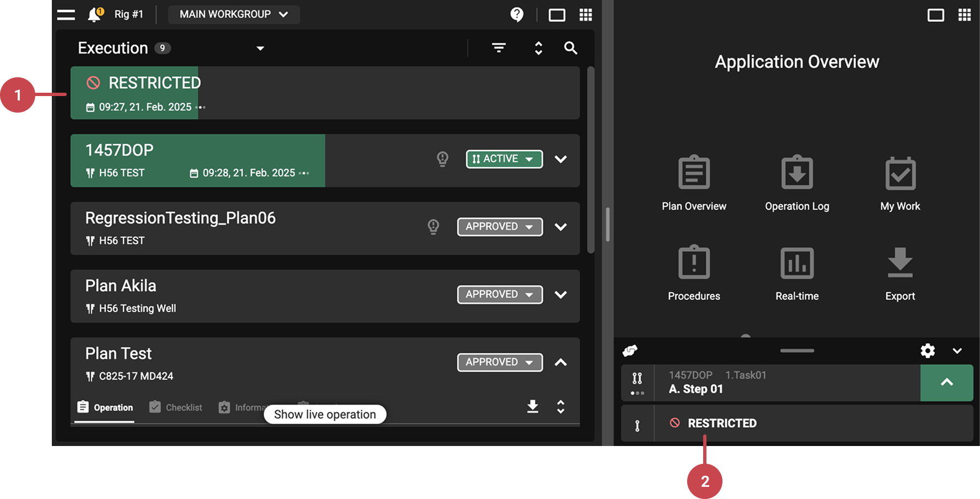Image resolution: width=980 pixels, height=499 pixels.
Task: Open ACTIVE status dropdown for 1457DOP
Action: tap(504, 159)
